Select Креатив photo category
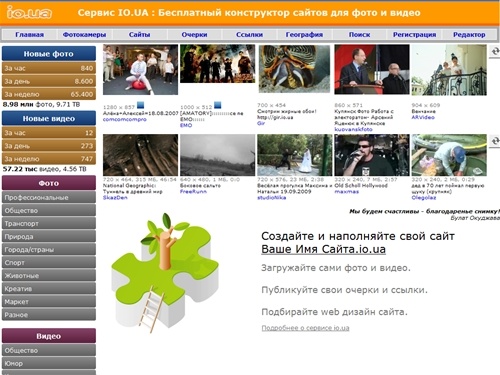Image resolution: width=500 pixels, height=375 pixels. coord(49,289)
